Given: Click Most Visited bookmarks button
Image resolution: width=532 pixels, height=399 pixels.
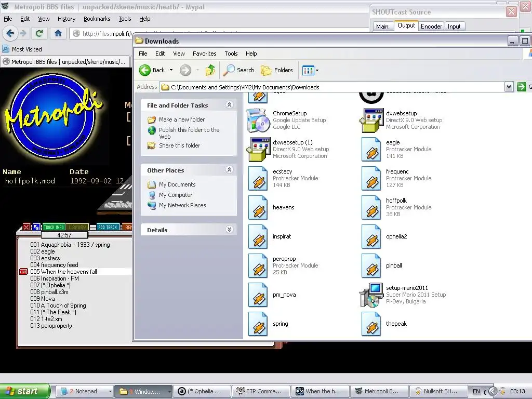Looking at the screenshot, I should 22,49.
